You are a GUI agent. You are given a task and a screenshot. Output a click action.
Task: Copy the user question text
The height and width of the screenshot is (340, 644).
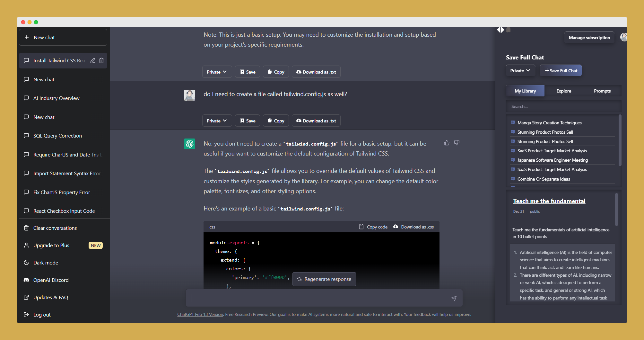click(276, 121)
